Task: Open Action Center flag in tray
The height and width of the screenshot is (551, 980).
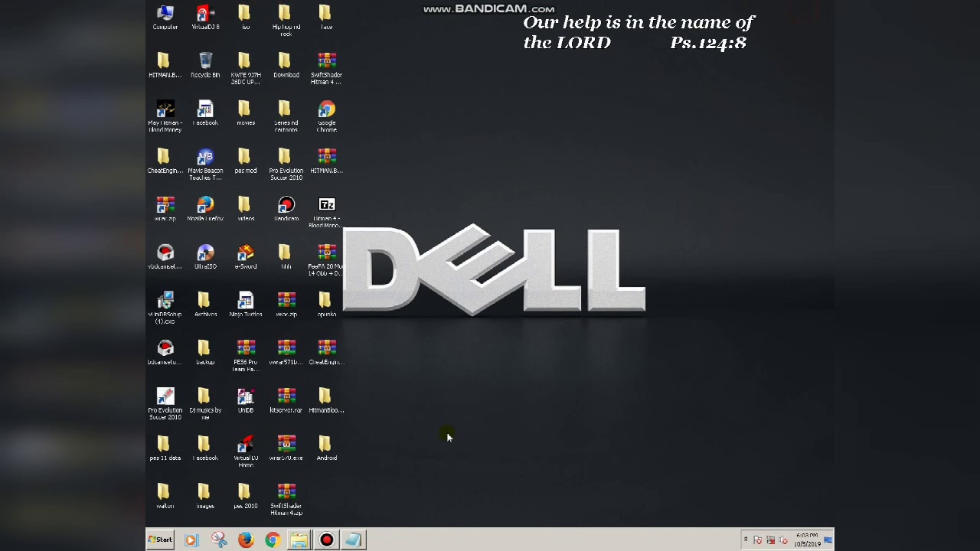Action: (758, 540)
